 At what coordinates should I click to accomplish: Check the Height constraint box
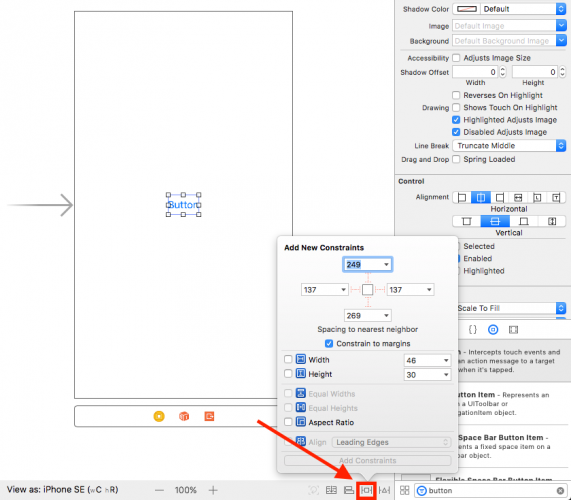(x=288, y=374)
